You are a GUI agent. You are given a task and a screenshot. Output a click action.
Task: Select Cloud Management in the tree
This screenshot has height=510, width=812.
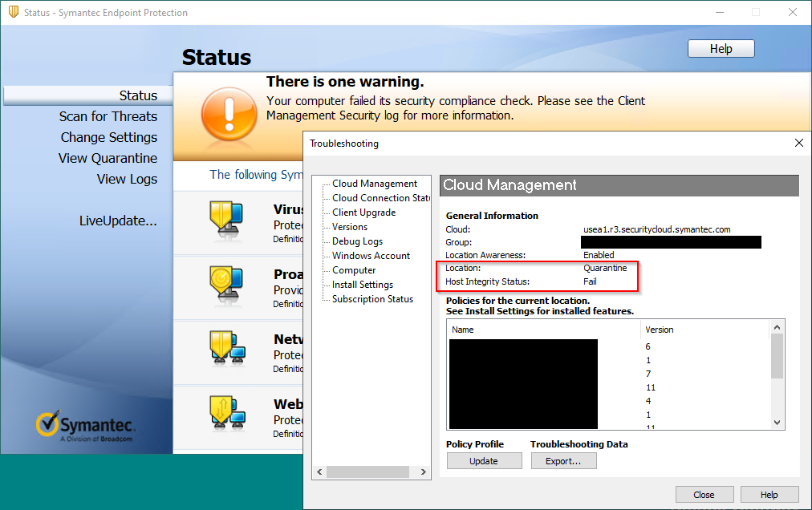click(375, 184)
